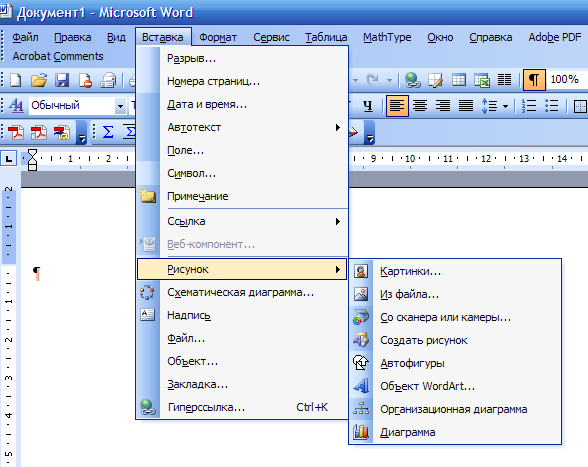Toggle Justify alignment
This screenshot has height=467, width=588.
[x=466, y=106]
